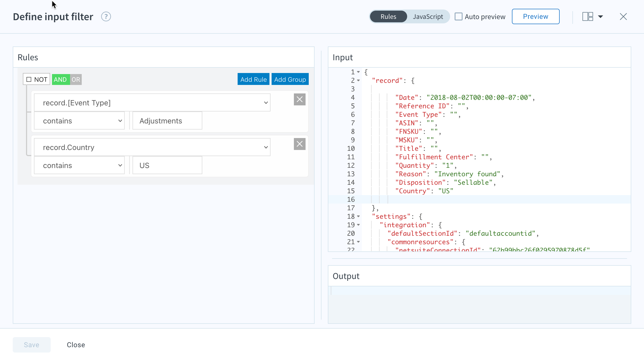This screenshot has height=361, width=644.
Task: Switch to JavaScript mode
Action: 428,16
